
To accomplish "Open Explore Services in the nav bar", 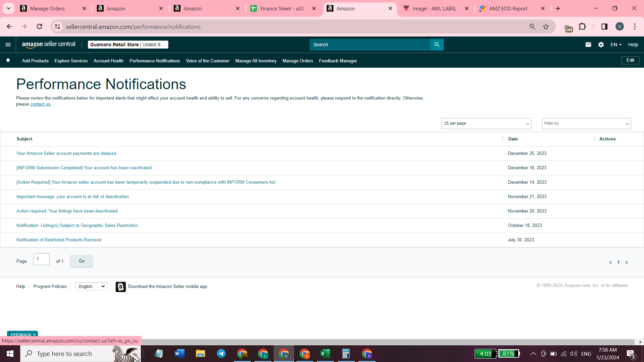I will (x=71, y=61).
